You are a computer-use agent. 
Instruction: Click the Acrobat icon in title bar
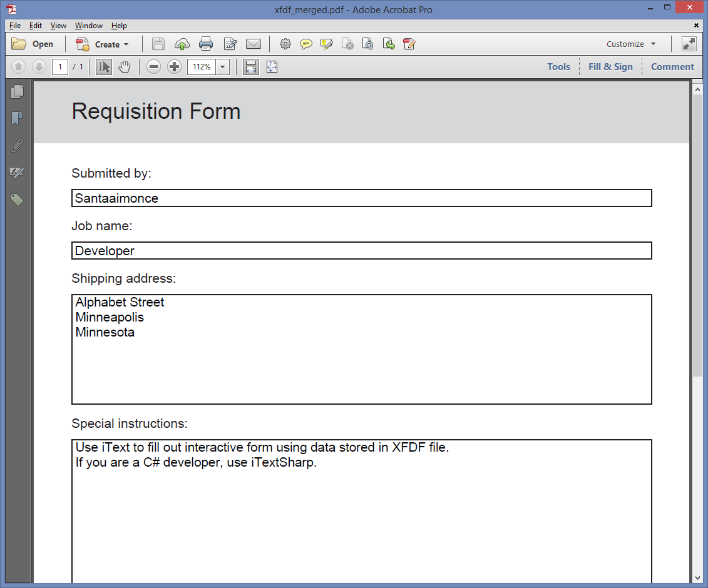click(x=12, y=9)
